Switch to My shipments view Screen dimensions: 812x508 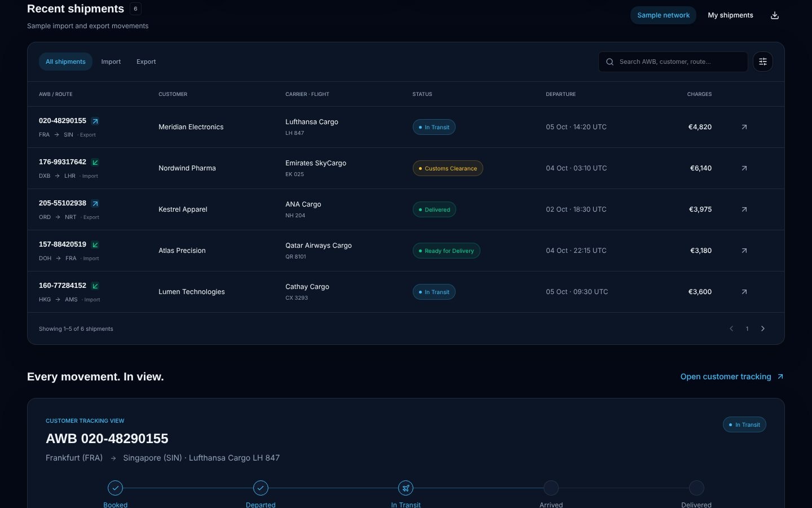pos(730,15)
